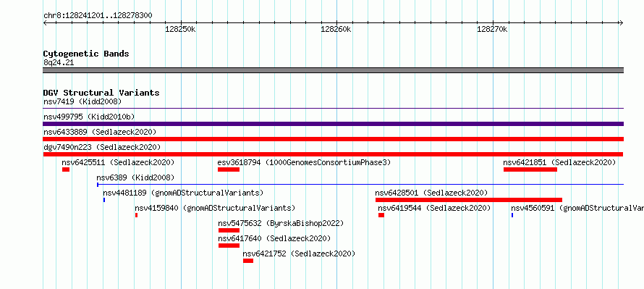Click the tiny red nsv4159840 marker
This screenshot has width=644, height=289.
pos(136,215)
